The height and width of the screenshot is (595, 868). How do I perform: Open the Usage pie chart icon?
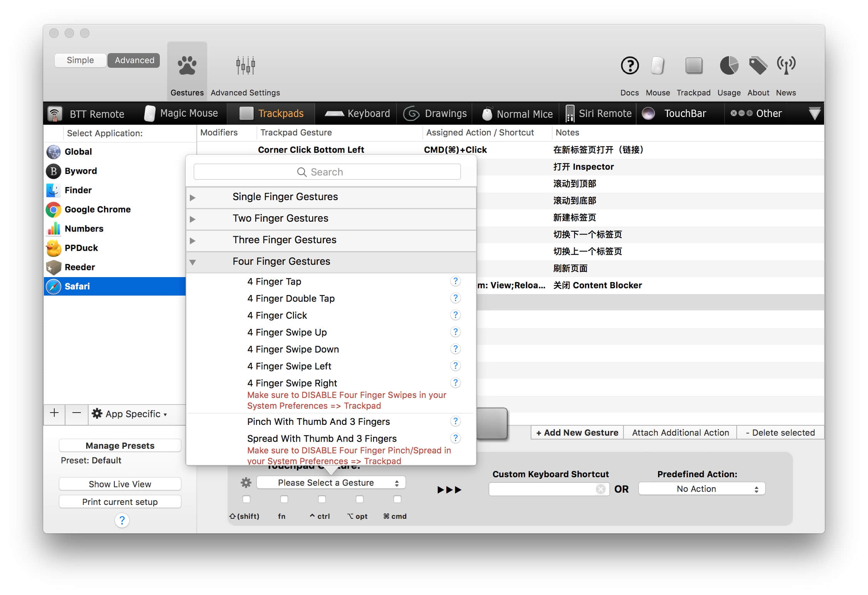pyautogui.click(x=729, y=66)
